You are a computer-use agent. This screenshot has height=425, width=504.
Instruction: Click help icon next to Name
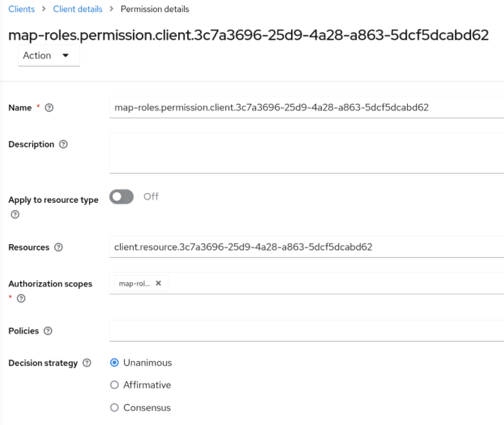click(x=49, y=108)
